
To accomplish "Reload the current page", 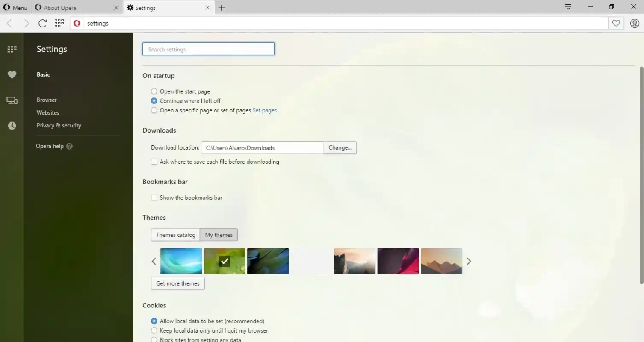I will [x=42, y=24].
